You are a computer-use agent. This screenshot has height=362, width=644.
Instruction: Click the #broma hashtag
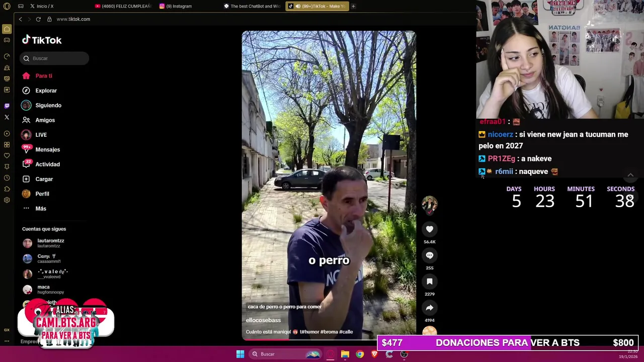(329, 332)
